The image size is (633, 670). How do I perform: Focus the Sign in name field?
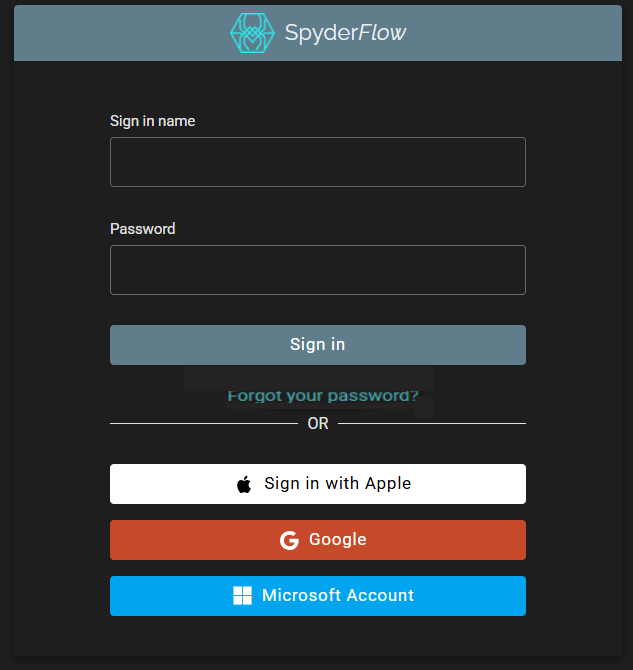point(317,162)
